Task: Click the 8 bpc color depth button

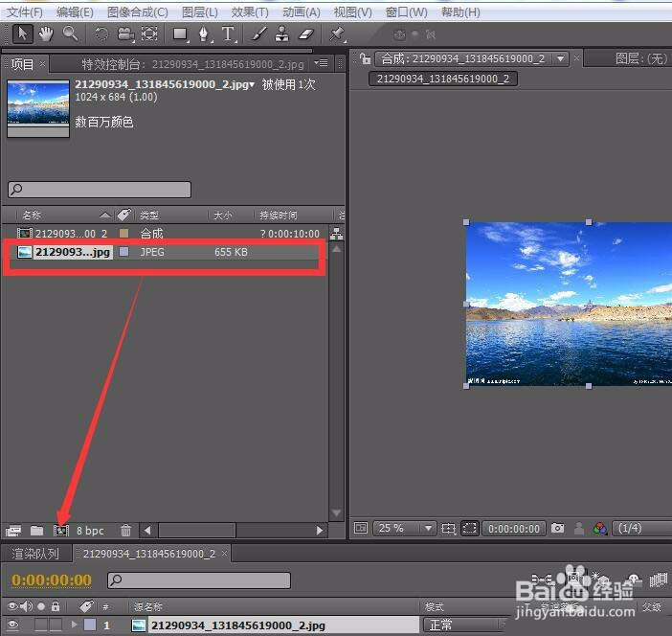Action: [90, 531]
